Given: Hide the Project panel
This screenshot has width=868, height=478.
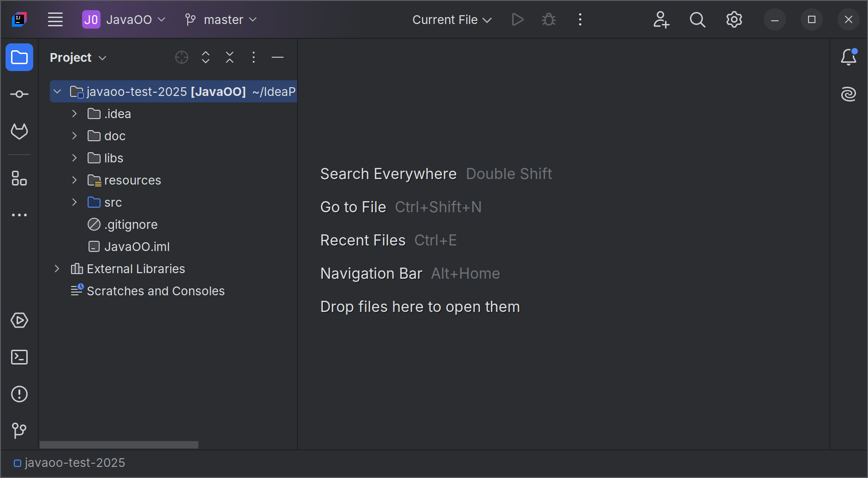Looking at the screenshot, I should pyautogui.click(x=278, y=57).
